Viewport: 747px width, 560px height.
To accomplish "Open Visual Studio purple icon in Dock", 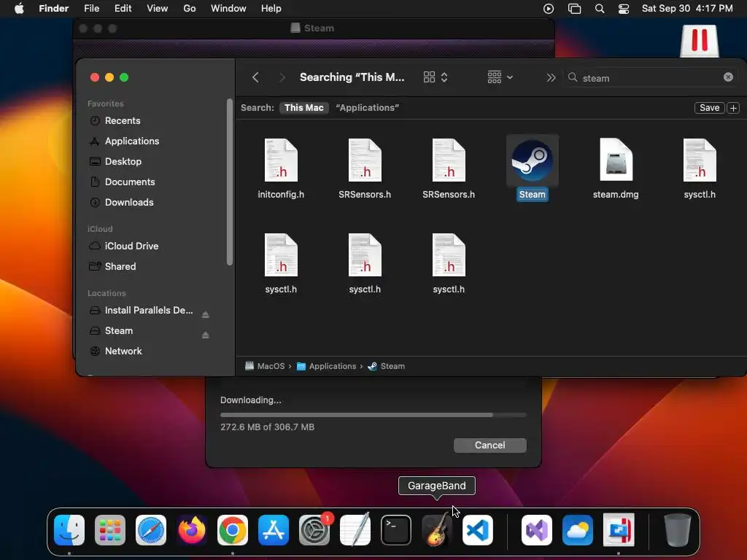I will pos(537,529).
